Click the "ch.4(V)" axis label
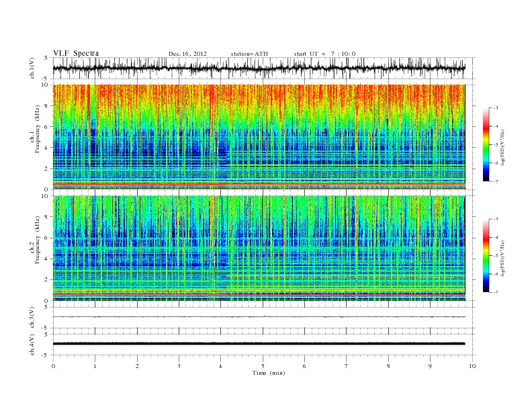 pyautogui.click(x=32, y=345)
